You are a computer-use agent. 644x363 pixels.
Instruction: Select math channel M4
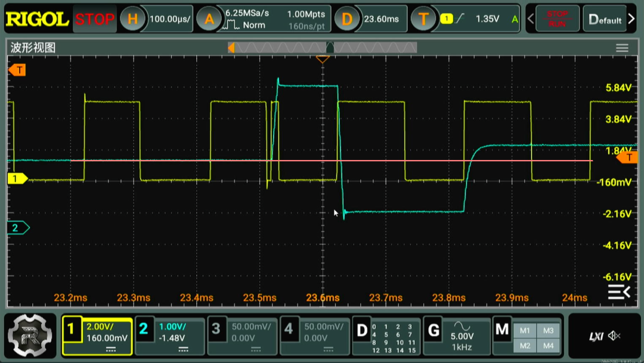tap(548, 346)
